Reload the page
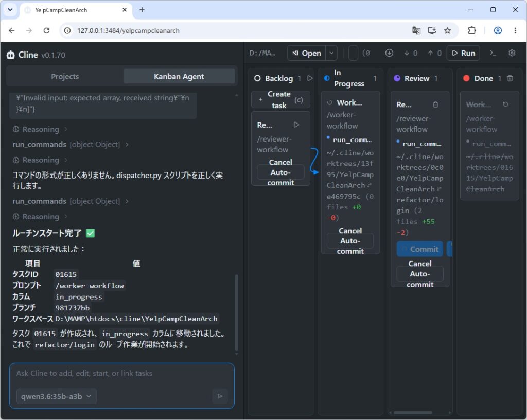Image resolution: width=527 pixels, height=420 pixels. point(47,30)
